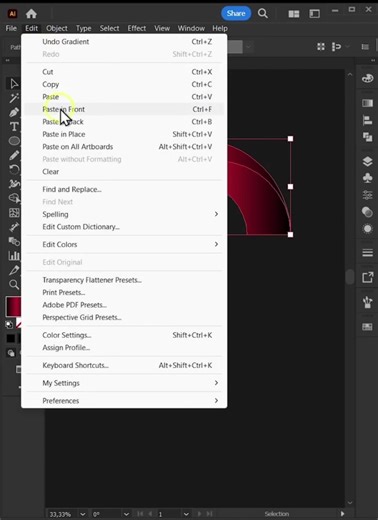Select the Zoom magnifier tool

point(14,284)
